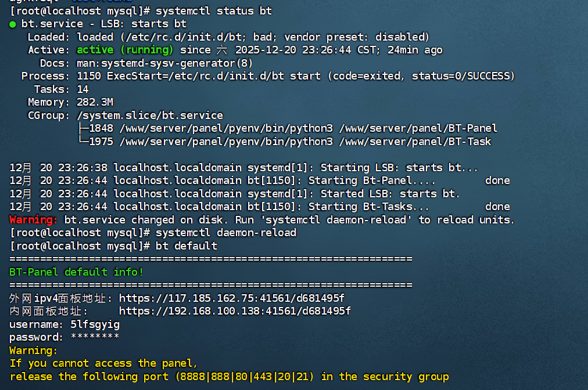Click the Tasks count value 14

(x=83, y=89)
